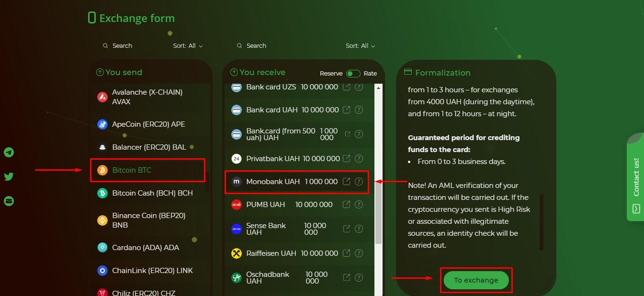
Task: Click the Cardano ADA icon
Action: (102, 248)
